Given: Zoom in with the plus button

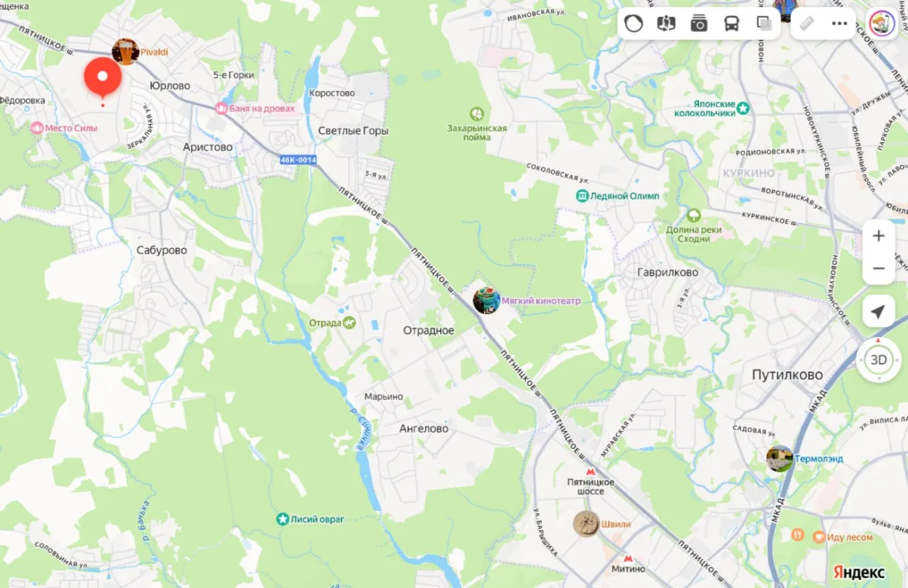Looking at the screenshot, I should click(879, 236).
